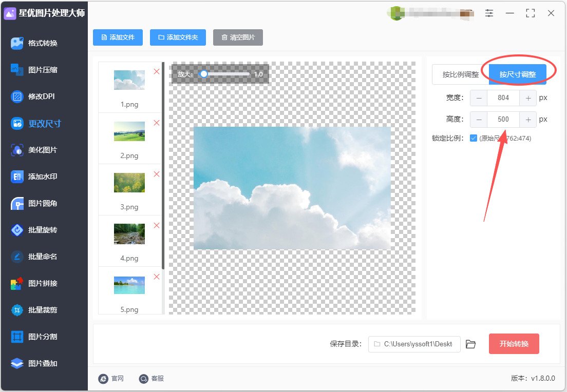
Task: Open the 官网 official website link
Action: [111, 378]
